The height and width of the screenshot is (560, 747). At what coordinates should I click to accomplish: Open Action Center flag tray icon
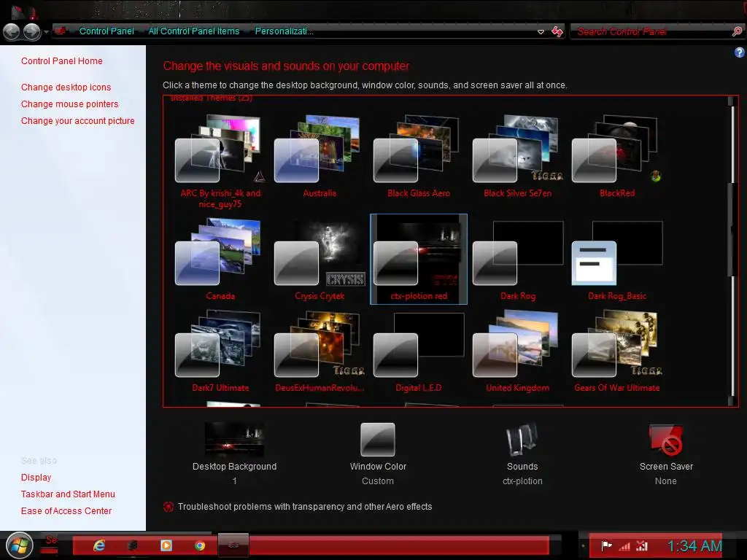point(606,545)
